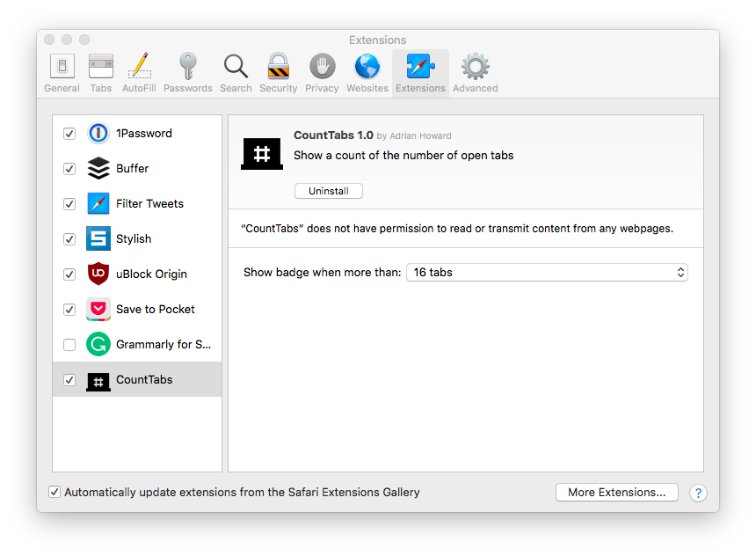Toggle automatic extension updates checkbox

(x=55, y=492)
